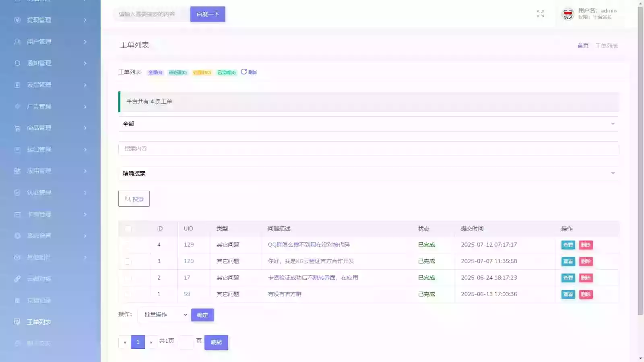Select the checkbox on row ID 1
Viewport: 644px width, 362px height.
pyautogui.click(x=128, y=294)
